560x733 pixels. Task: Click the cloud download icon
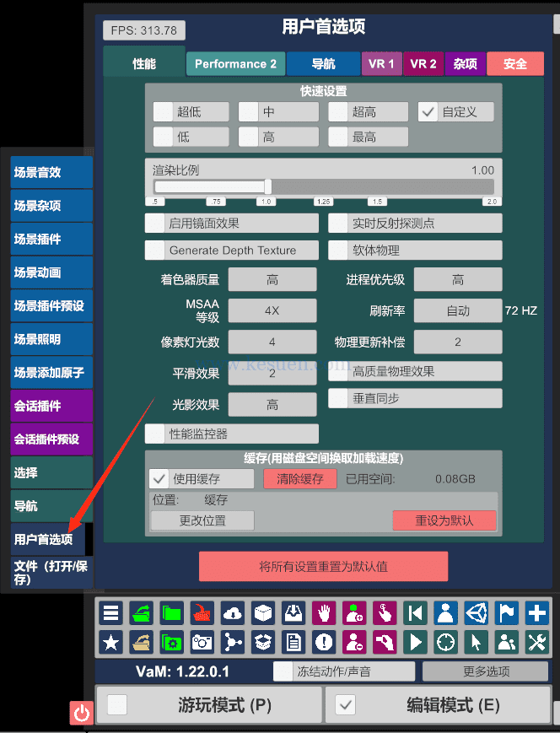232,612
